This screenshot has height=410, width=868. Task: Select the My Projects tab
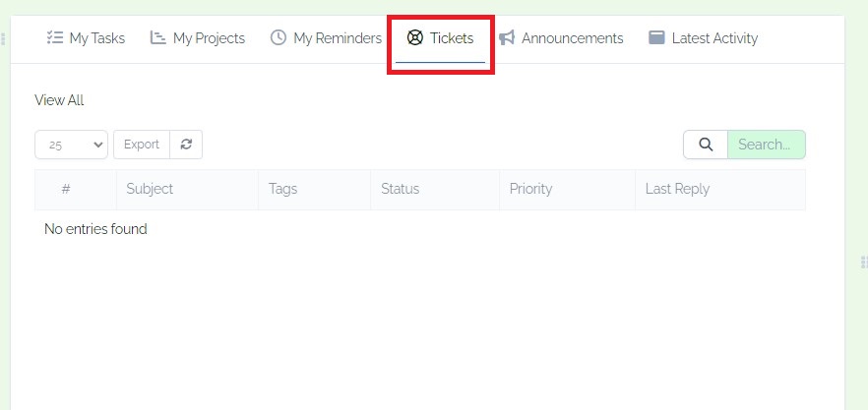coord(198,38)
